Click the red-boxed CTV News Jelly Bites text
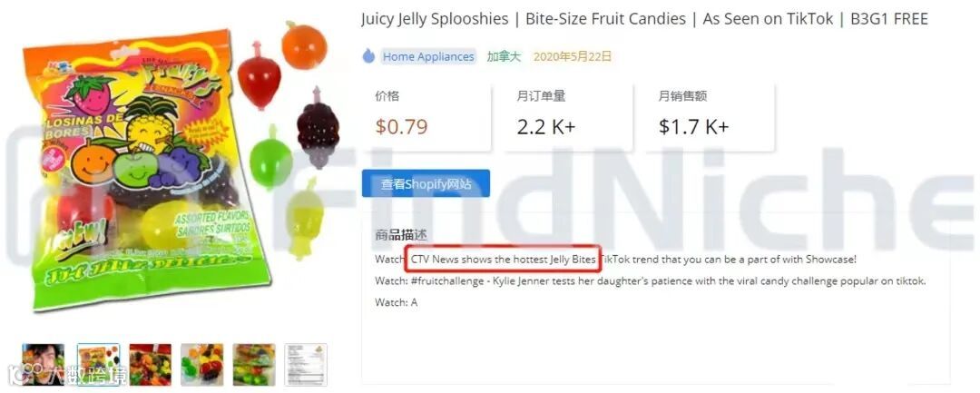Screen dimensions: 980x393 503,259
